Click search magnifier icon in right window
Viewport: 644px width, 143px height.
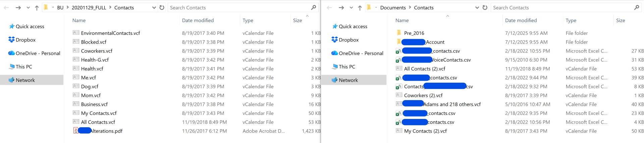[x=637, y=7]
